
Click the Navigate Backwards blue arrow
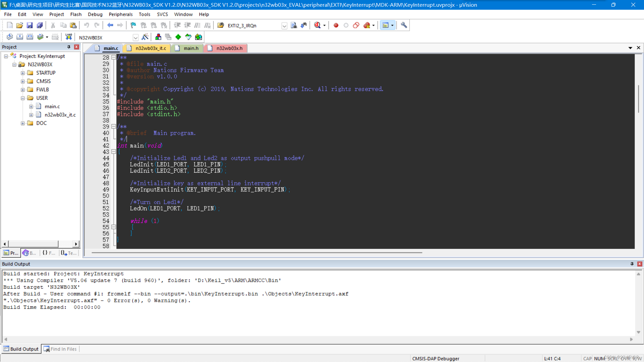tap(110, 25)
